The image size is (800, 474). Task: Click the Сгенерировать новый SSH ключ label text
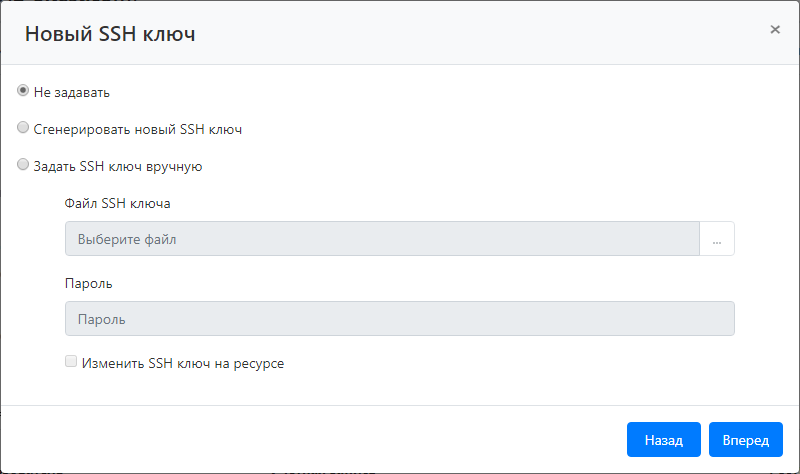tap(138, 129)
